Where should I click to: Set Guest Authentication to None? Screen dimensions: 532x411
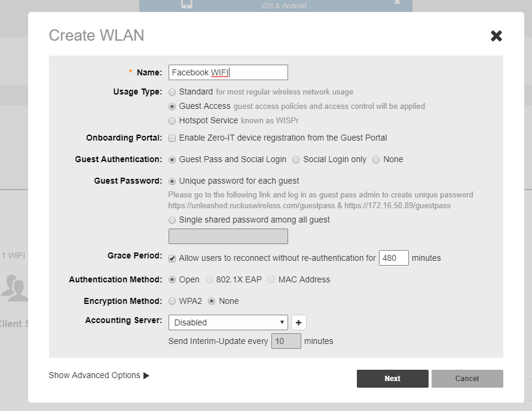pyautogui.click(x=376, y=160)
